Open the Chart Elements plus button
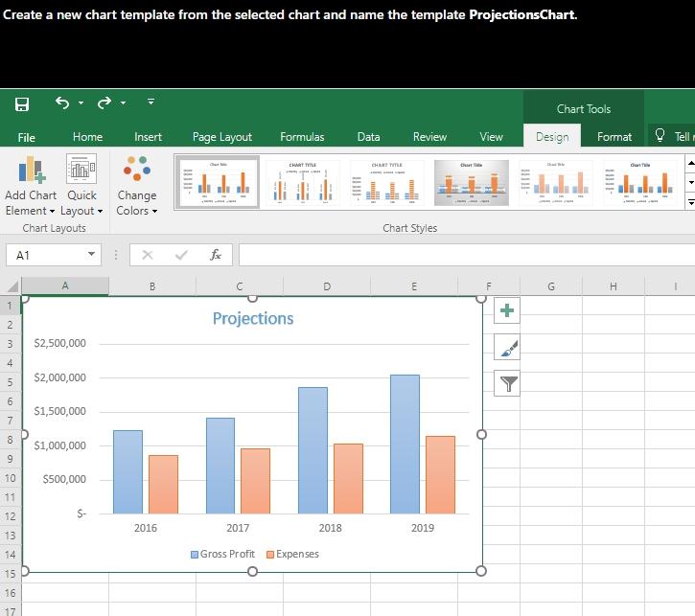 point(508,310)
